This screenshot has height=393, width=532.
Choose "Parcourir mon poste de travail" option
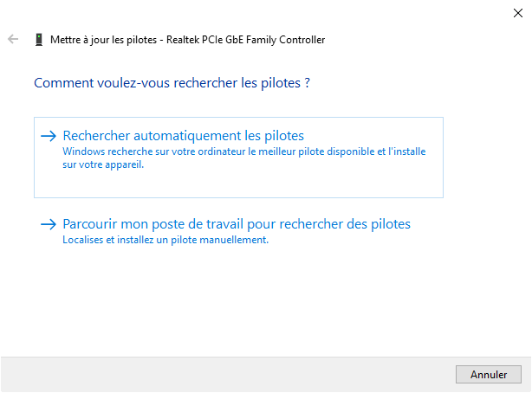pos(237,224)
